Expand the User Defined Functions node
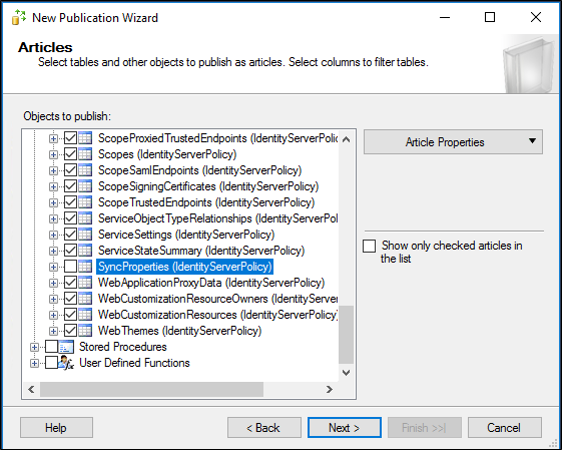 tap(34, 363)
